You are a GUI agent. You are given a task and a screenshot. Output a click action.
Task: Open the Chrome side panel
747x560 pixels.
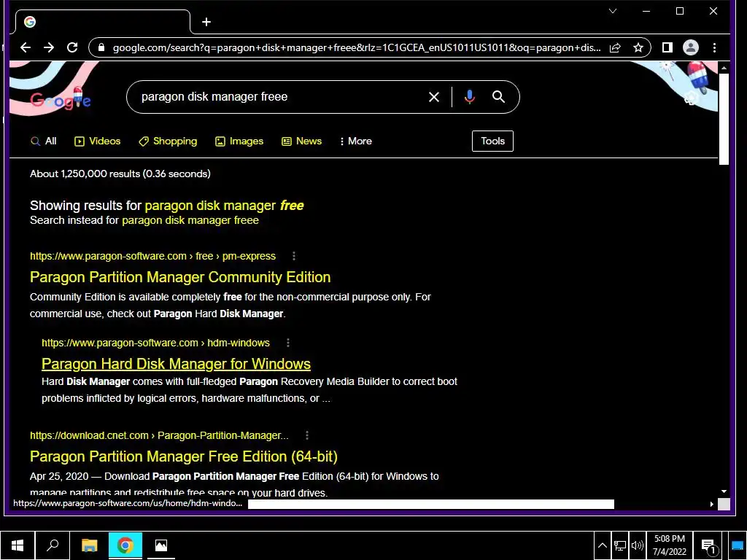[667, 47]
